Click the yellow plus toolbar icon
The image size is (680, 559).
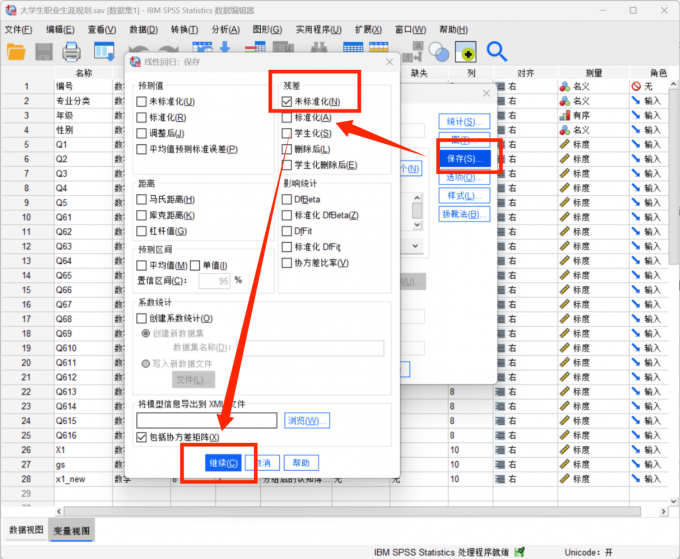point(465,51)
